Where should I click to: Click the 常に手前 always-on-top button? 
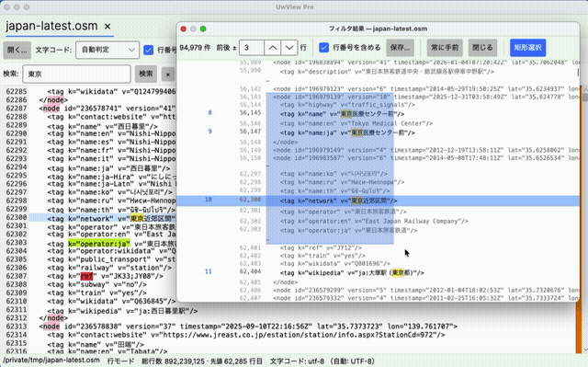[x=445, y=48]
